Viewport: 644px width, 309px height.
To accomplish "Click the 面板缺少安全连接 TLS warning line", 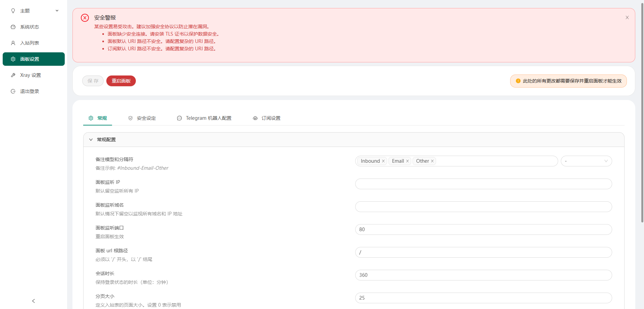I will click(164, 34).
